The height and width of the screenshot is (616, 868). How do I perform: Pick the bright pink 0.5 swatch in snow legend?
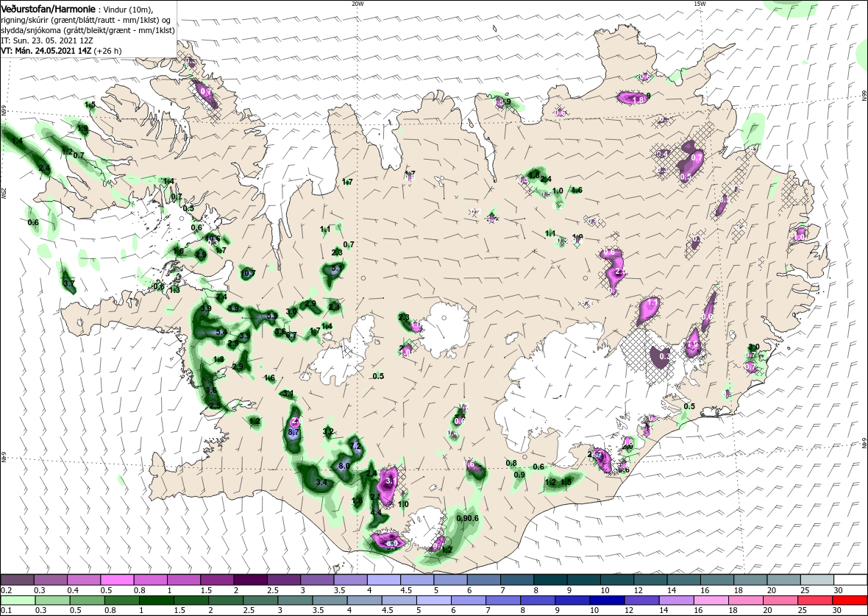tap(118, 579)
